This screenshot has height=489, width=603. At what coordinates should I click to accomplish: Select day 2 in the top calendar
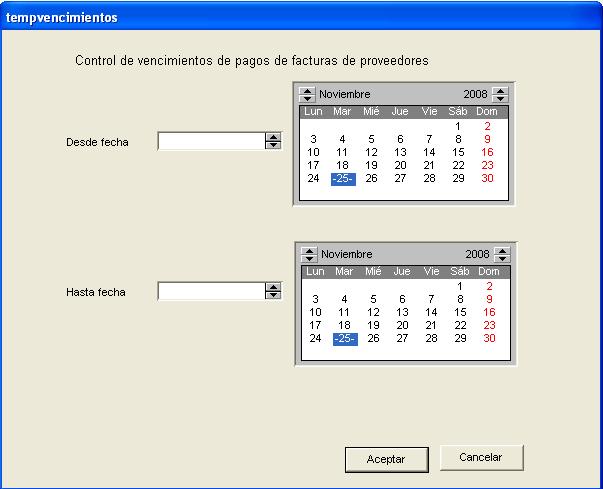coord(487,126)
